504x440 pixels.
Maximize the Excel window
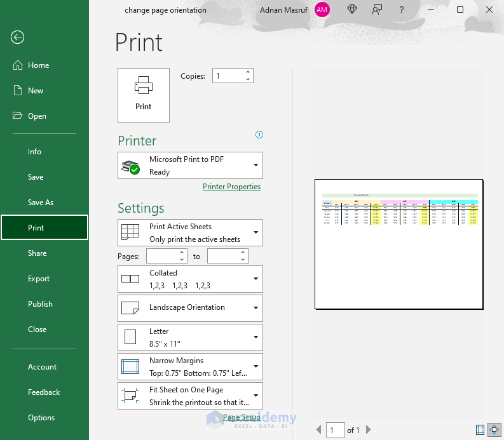click(460, 10)
